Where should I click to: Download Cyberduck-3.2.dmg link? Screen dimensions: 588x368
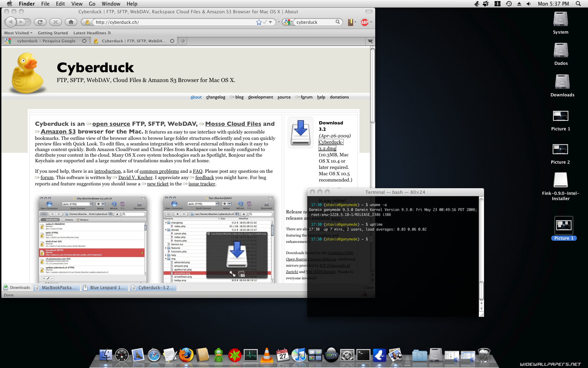[331, 145]
